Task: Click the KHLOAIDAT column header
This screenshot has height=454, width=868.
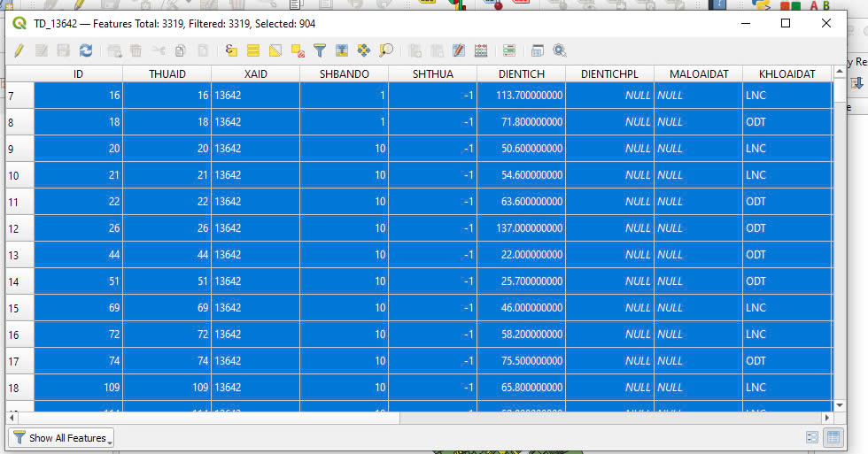Action: tap(787, 74)
